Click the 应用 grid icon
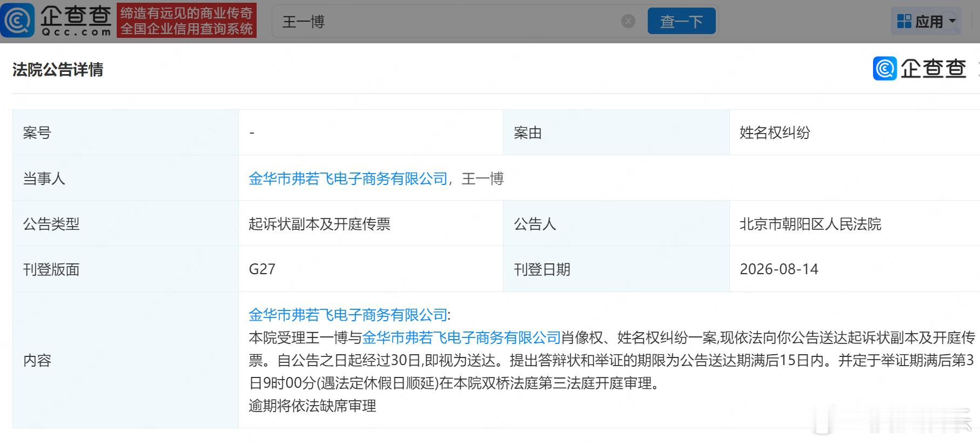980x444 pixels. 904,21
